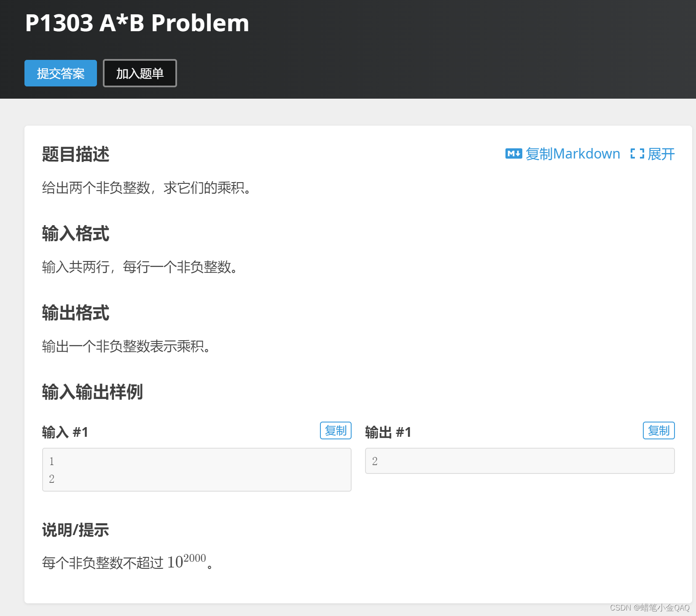Viewport: 696px width, 616px height.
Task: Click the 输出格式 heading
Action: [76, 312]
